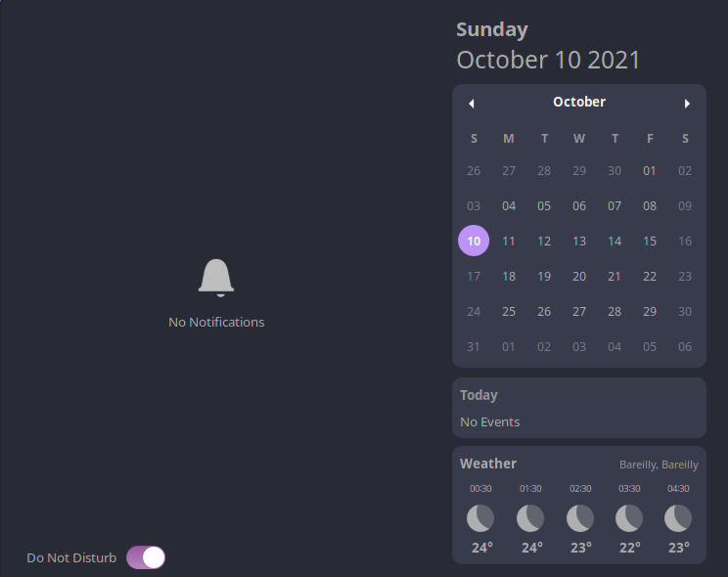728x577 pixels.
Task: Go to next month with right arrow
Action: tap(687, 103)
